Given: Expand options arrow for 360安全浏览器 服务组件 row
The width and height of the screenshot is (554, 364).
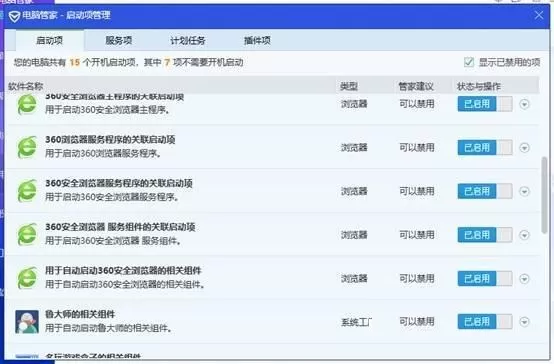Looking at the screenshot, I should pos(524,235).
